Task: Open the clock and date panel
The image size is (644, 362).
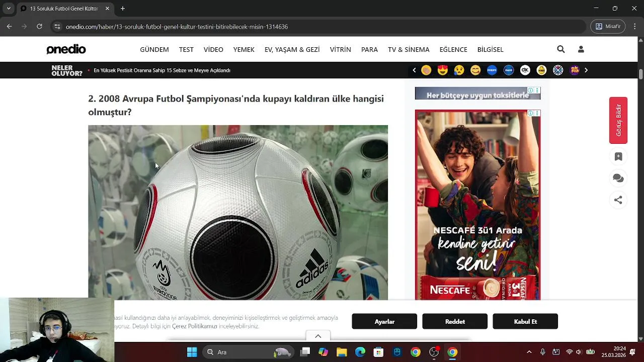Action: [613, 352]
